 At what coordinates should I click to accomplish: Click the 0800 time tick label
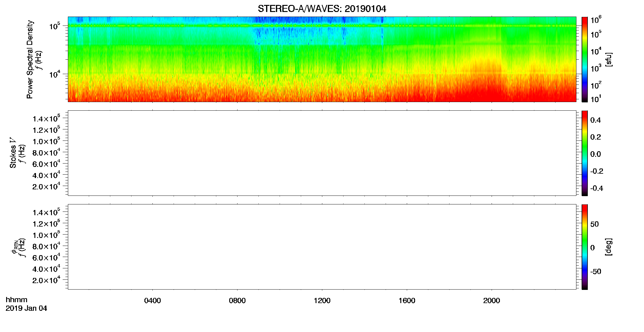coord(237,301)
